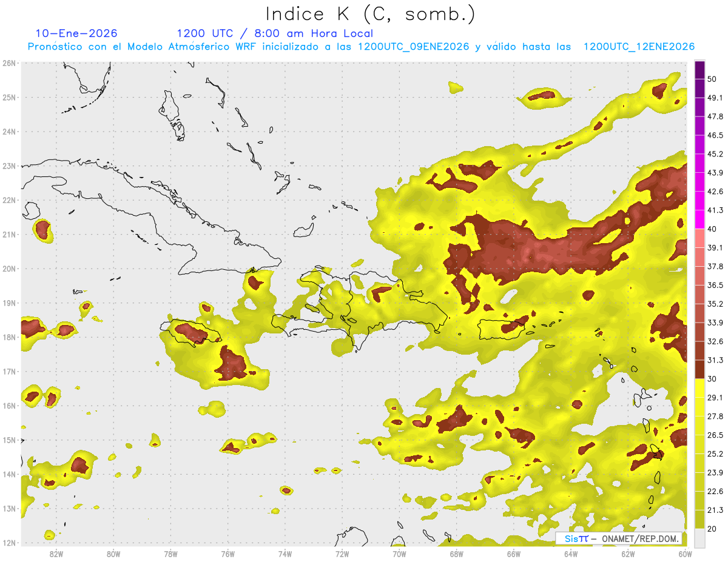The image size is (728, 562).
Task: Click the dark brown colorbar segment between 30 and 31.3
Action: [699, 370]
